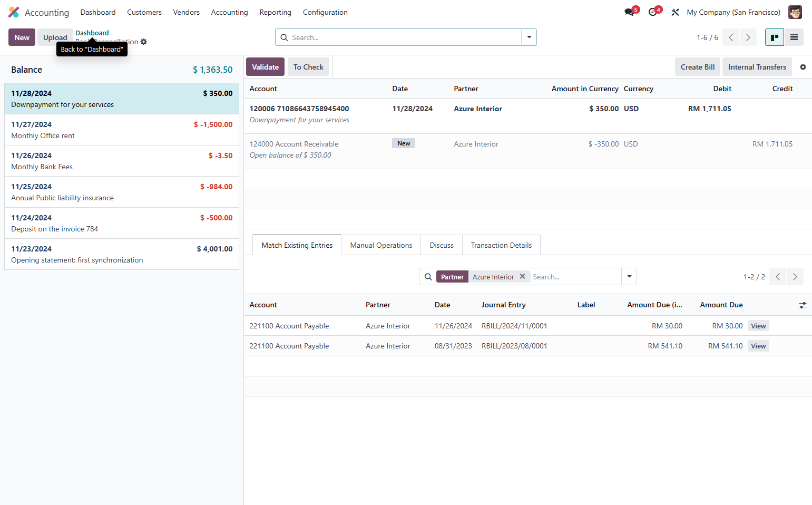Switch to Match Existing Entries tab
The width and height of the screenshot is (812, 505).
click(297, 245)
